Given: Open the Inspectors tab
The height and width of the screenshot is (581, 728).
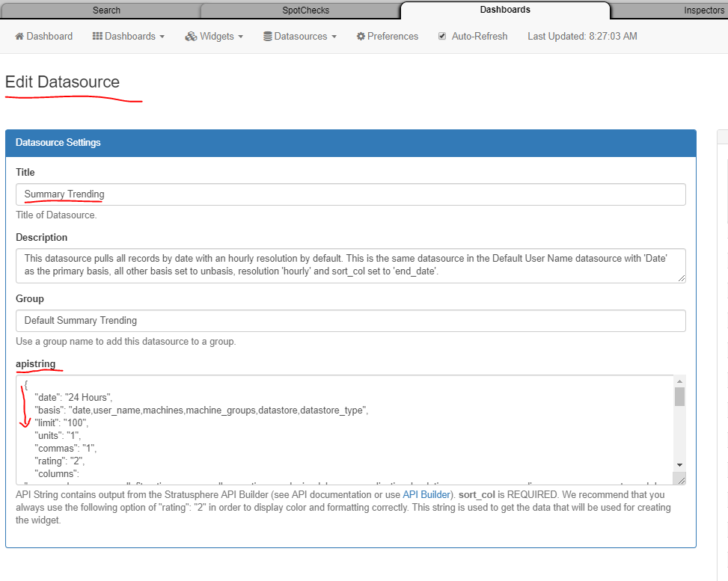Looking at the screenshot, I should pos(704,10).
